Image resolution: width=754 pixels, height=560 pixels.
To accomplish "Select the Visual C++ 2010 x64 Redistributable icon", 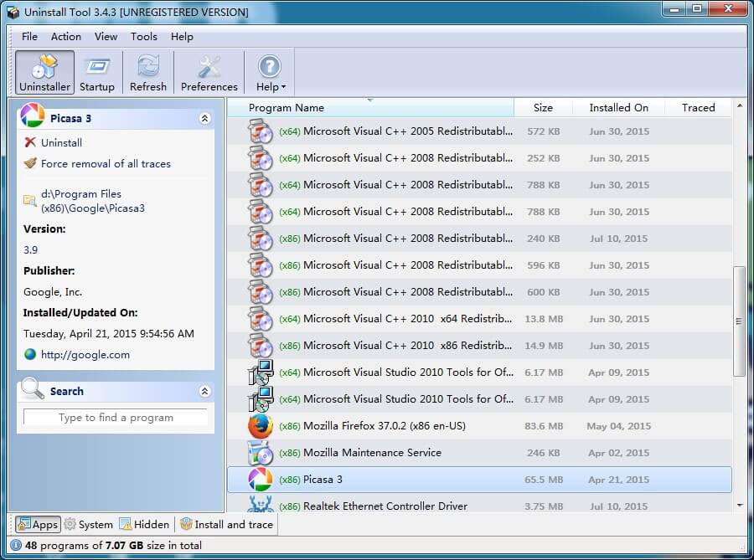I will click(x=261, y=319).
